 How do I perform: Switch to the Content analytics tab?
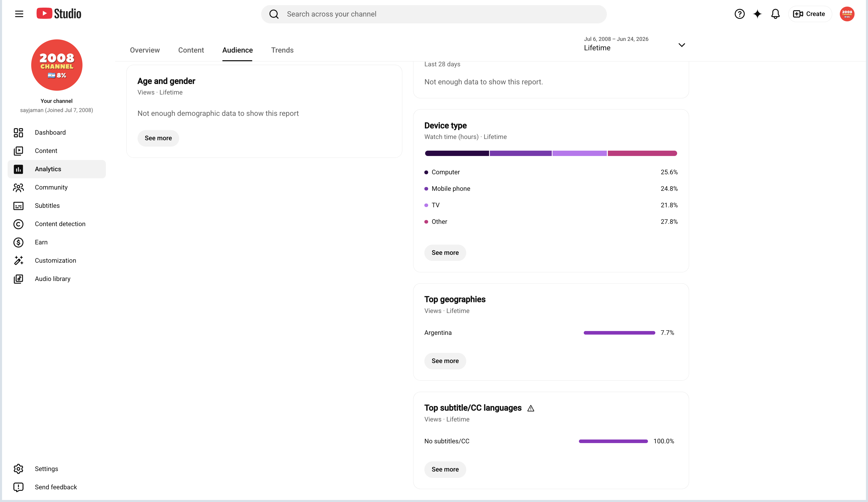pyautogui.click(x=191, y=50)
